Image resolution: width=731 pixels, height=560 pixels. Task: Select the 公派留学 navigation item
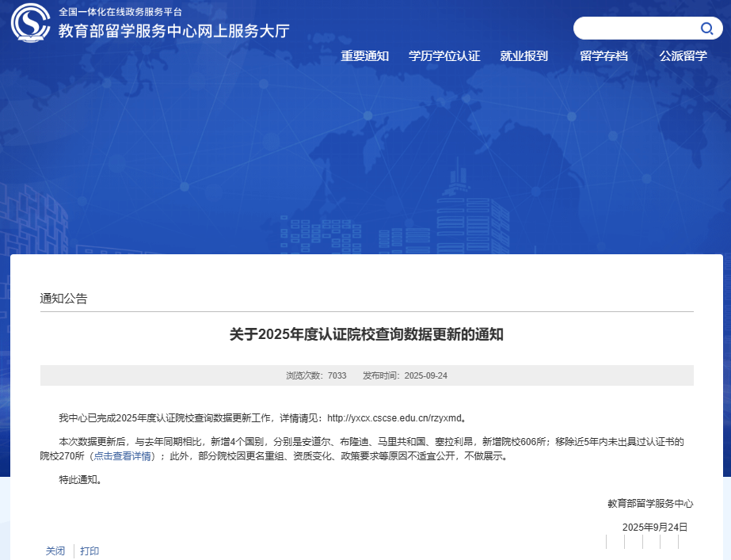682,56
